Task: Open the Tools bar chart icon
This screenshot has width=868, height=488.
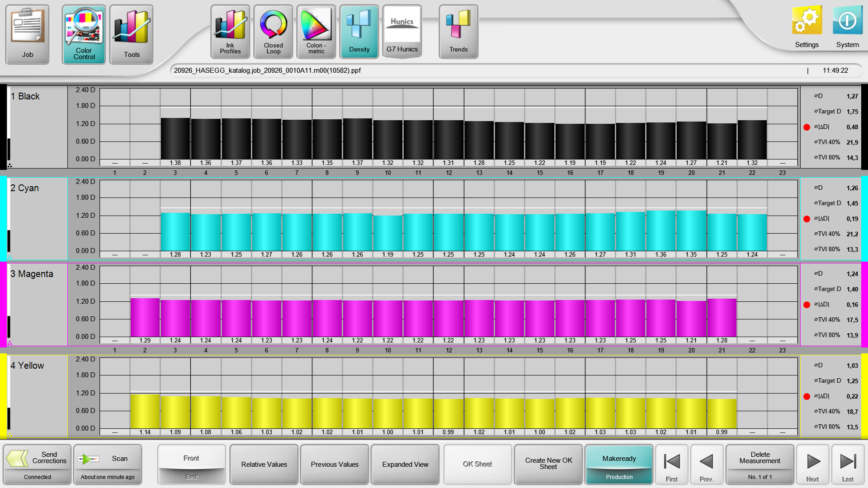Action: click(x=132, y=34)
